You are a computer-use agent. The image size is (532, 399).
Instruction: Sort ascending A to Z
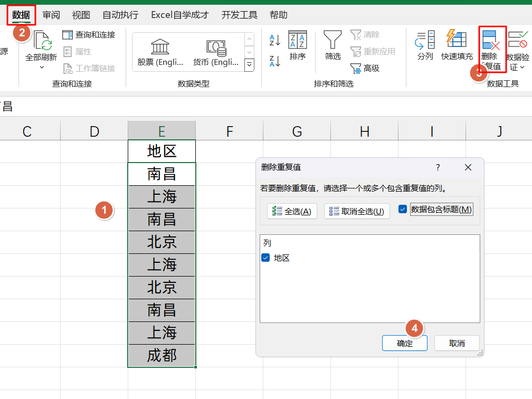point(275,40)
